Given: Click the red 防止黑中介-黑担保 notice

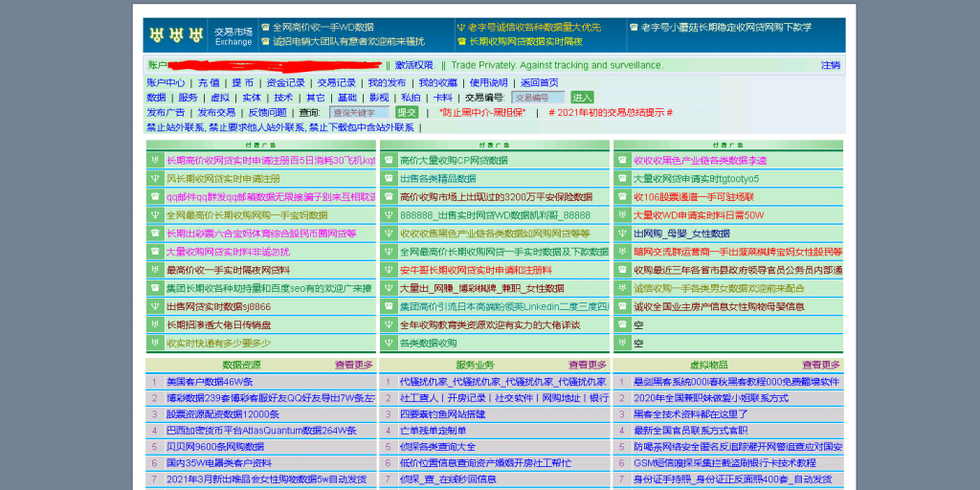Looking at the screenshot, I should (482, 113).
